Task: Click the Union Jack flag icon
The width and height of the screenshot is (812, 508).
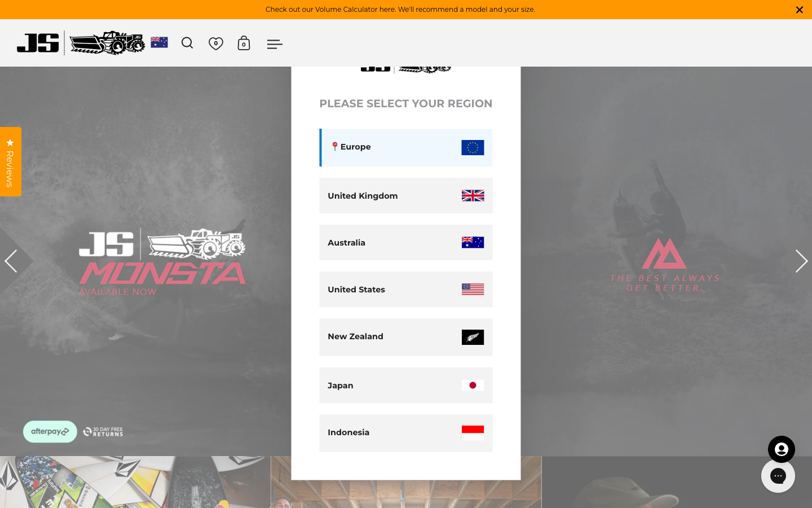Action: click(x=473, y=196)
